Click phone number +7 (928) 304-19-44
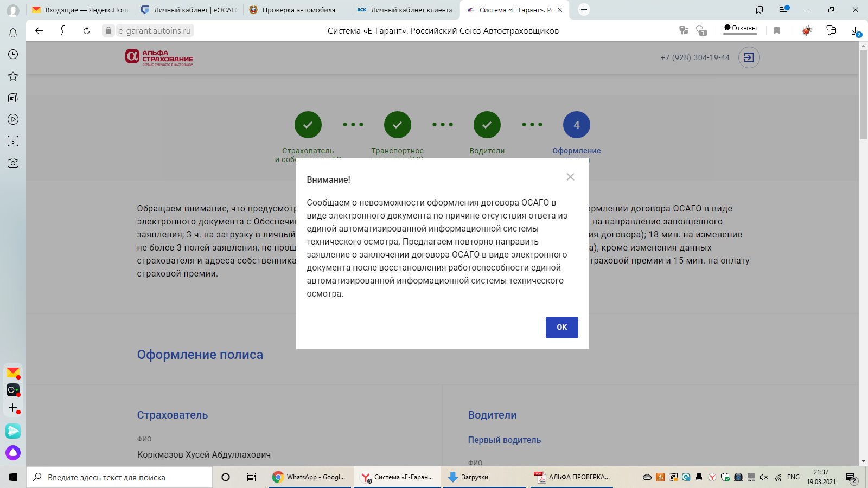This screenshot has width=868, height=488. (695, 57)
